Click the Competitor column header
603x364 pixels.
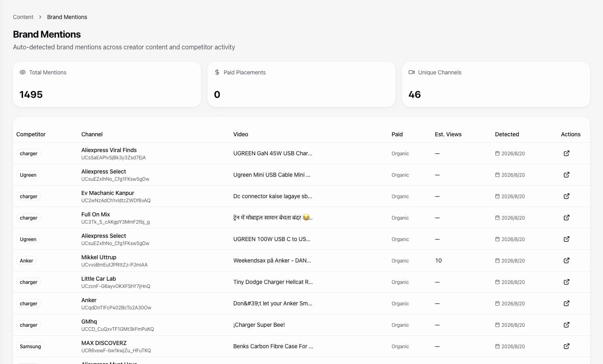tap(31, 134)
